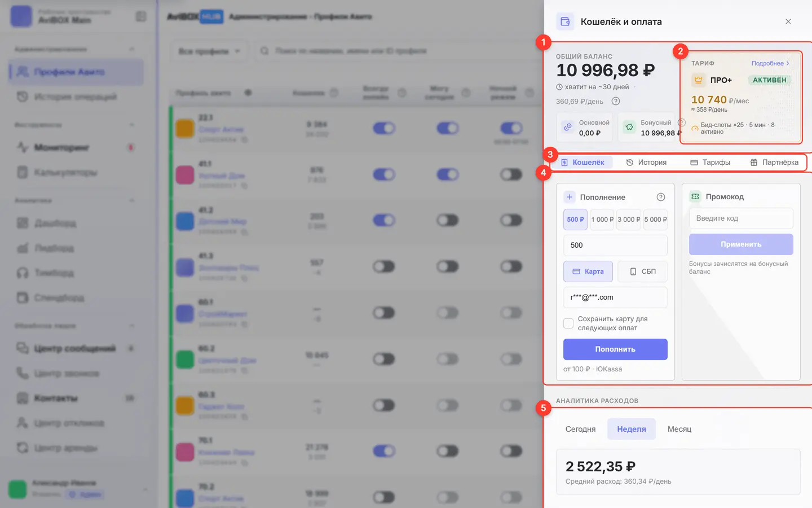Switch to the История tab

pos(646,163)
